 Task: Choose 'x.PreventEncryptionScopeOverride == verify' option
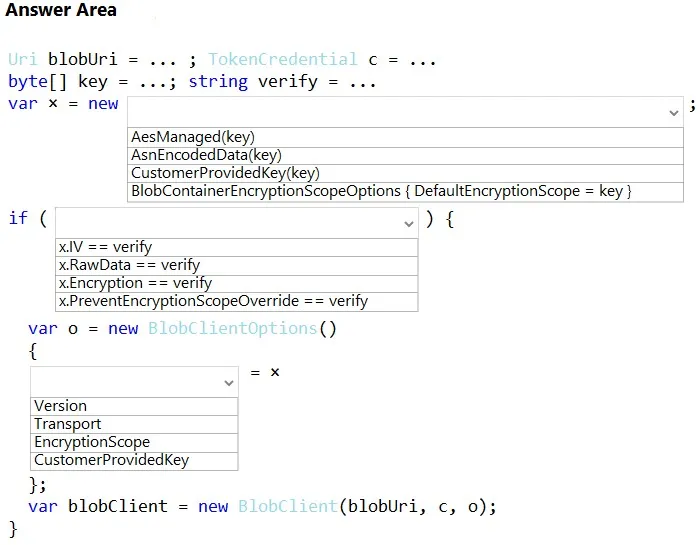tap(237, 301)
